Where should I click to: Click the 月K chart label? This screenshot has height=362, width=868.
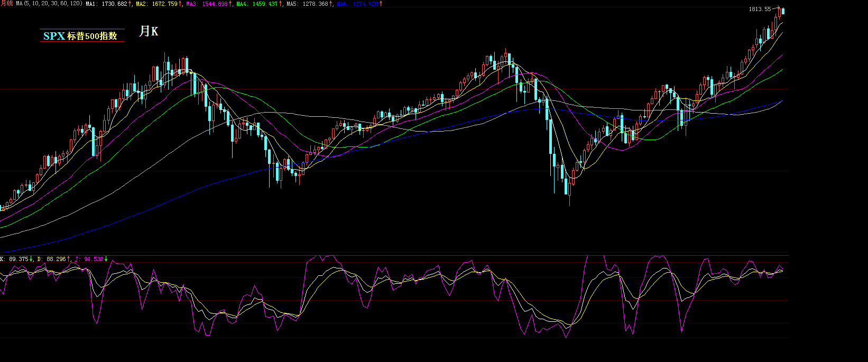coord(149,32)
